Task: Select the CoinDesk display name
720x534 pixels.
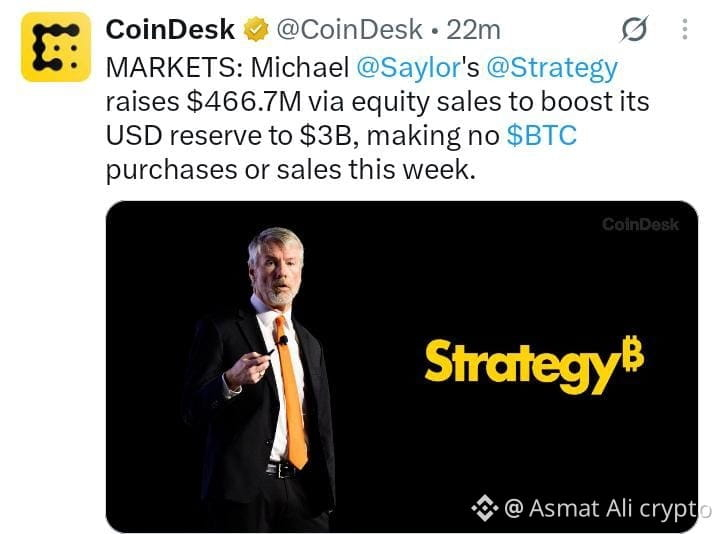Action: pyautogui.click(x=170, y=29)
